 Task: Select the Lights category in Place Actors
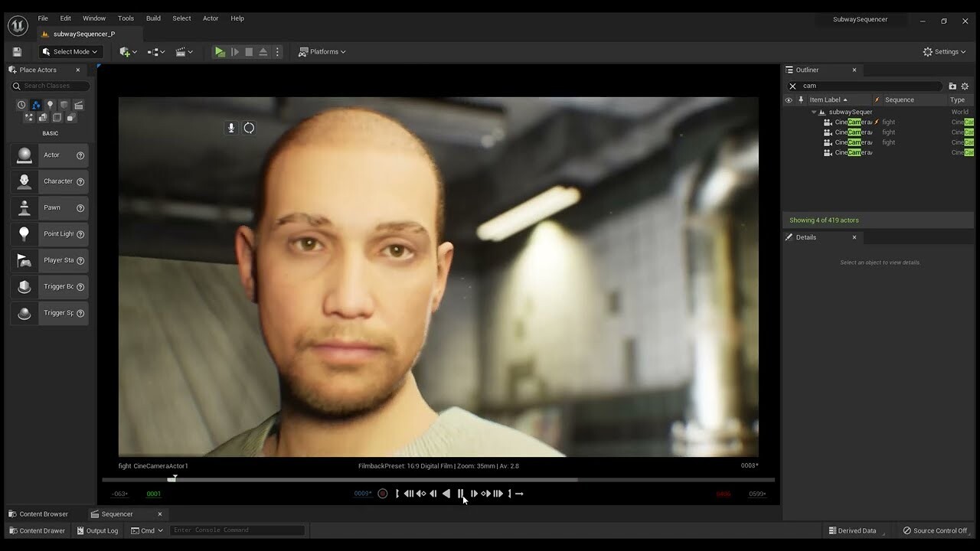[50, 104]
